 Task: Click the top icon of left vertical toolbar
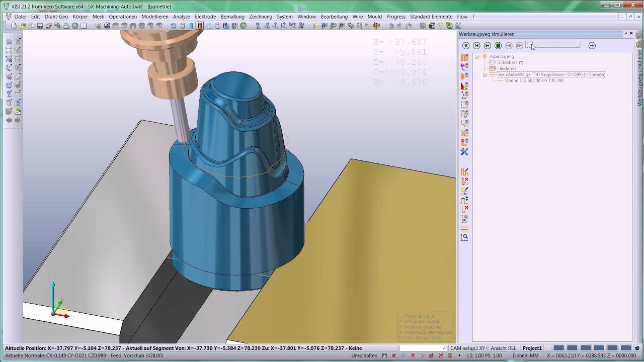pyautogui.click(x=9, y=42)
